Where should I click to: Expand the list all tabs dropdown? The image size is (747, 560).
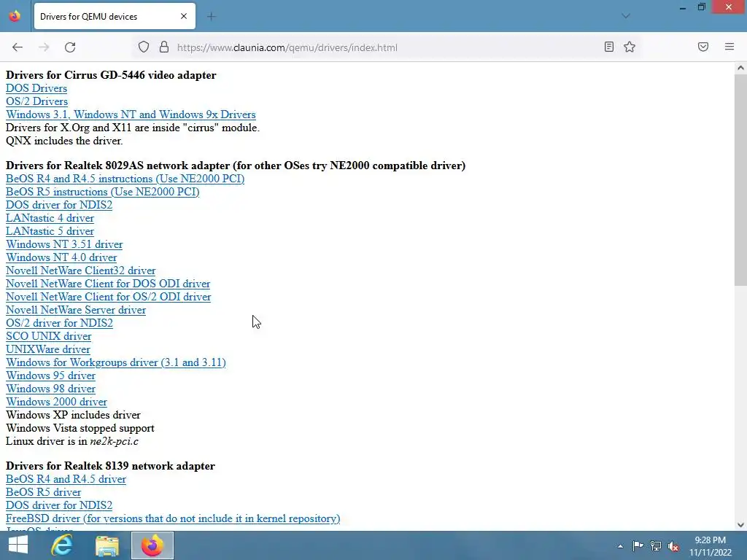click(626, 16)
